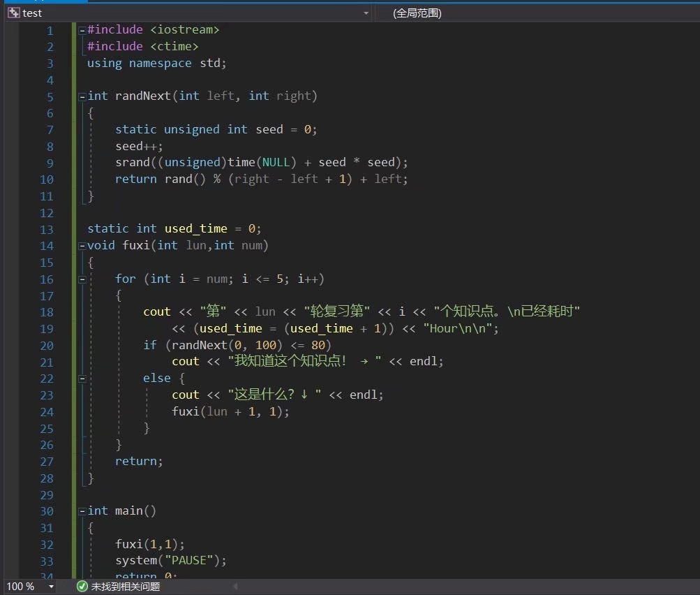
Task: Click the "轮复习第" string on line 18
Action: tap(337, 311)
